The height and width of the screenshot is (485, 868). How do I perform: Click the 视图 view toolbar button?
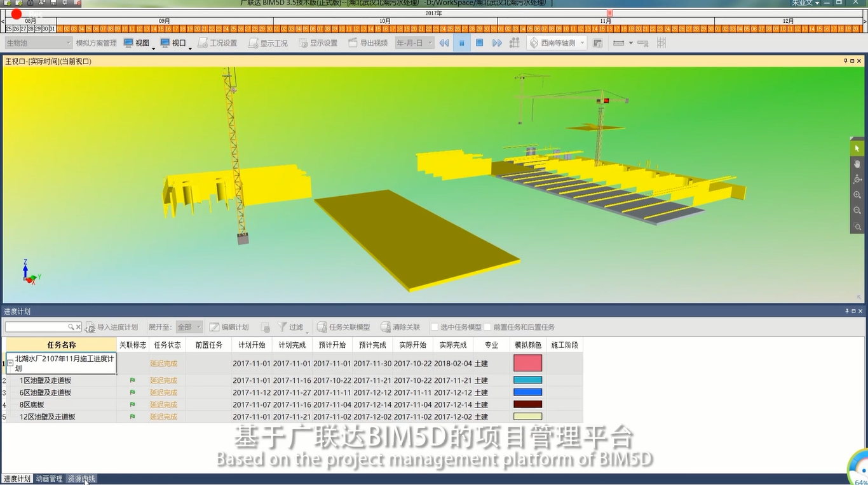[x=137, y=43]
